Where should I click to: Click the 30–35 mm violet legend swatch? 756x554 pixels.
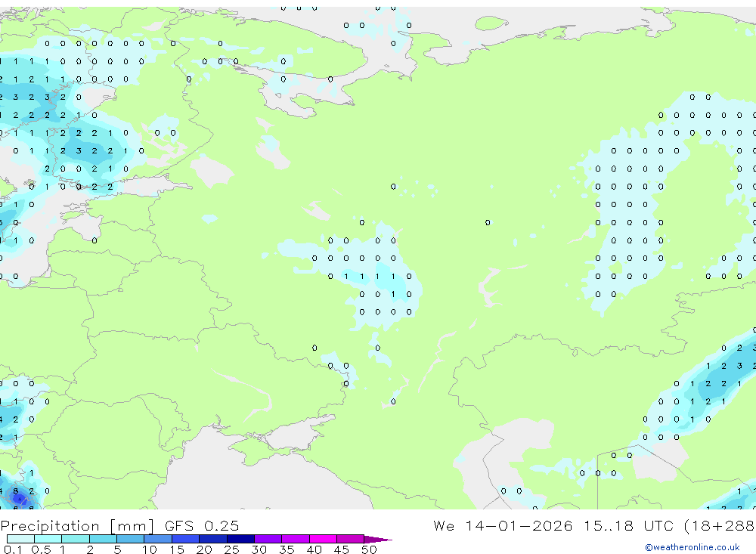(268, 539)
